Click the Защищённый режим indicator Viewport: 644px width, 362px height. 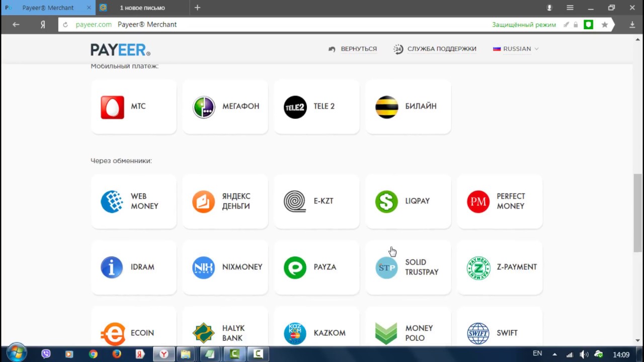coord(524,24)
